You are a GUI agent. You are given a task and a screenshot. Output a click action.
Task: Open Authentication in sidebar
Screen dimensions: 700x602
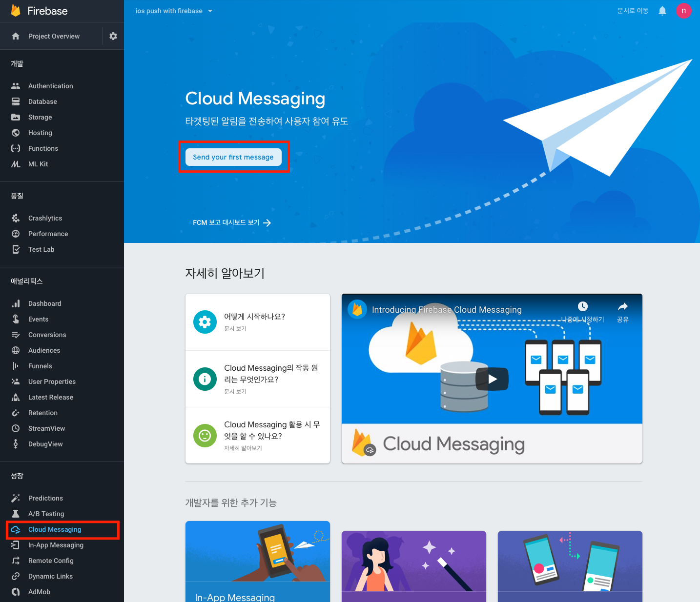point(62,86)
